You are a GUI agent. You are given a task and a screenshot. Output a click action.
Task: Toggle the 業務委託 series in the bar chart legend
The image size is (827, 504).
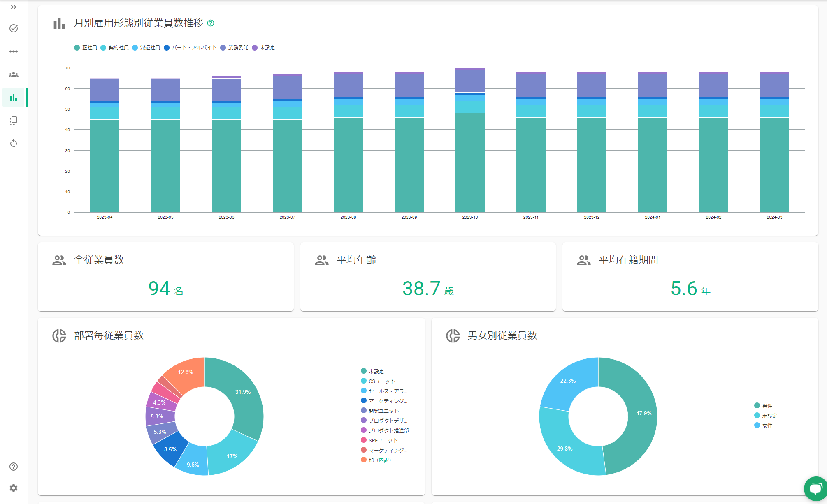(x=234, y=48)
